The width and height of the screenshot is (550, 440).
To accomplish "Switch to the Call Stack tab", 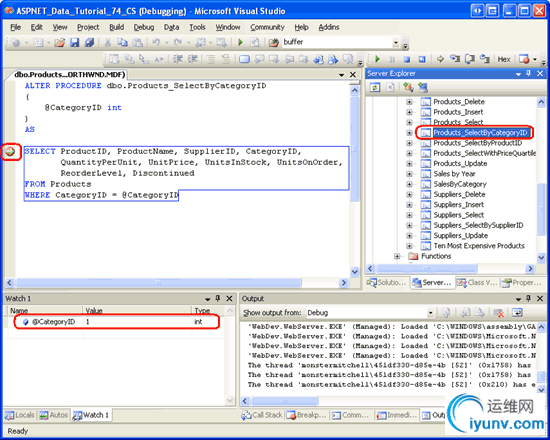I will 262,415.
